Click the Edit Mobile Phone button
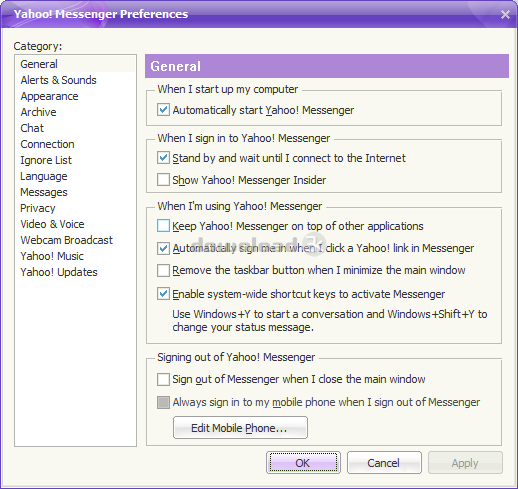This screenshot has height=489, width=518. pos(240,428)
